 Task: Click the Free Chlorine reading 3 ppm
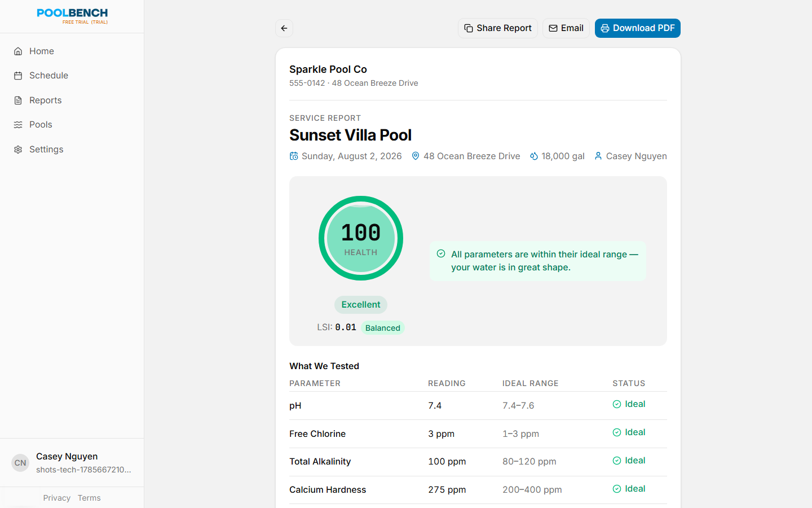pos(441,433)
